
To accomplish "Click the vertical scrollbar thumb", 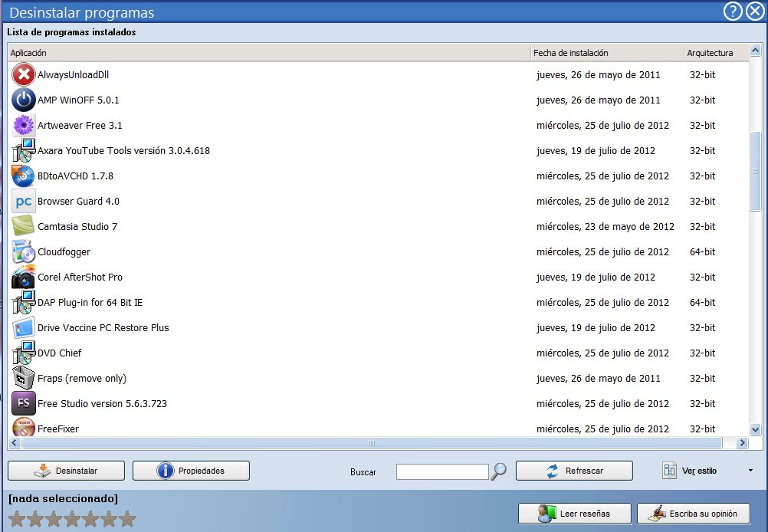I will [x=755, y=172].
